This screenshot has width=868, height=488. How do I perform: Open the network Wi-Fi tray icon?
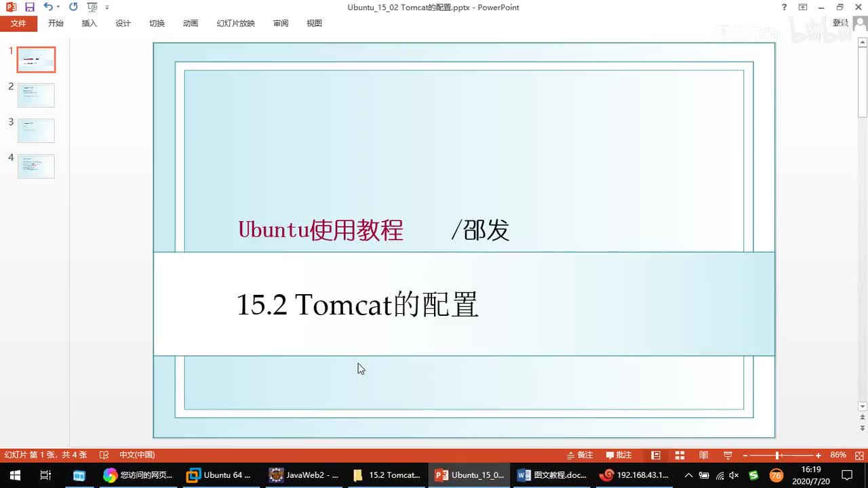pyautogui.click(x=719, y=475)
